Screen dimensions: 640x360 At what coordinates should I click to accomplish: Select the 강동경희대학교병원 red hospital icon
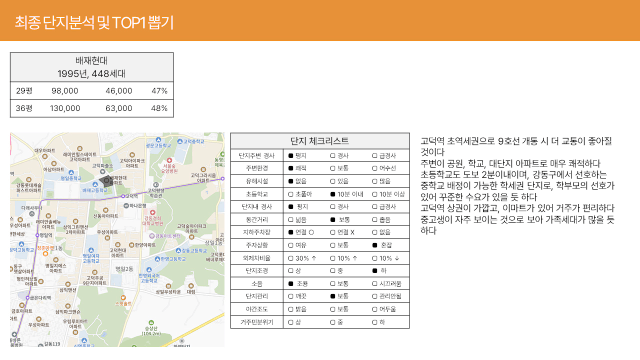(152, 213)
